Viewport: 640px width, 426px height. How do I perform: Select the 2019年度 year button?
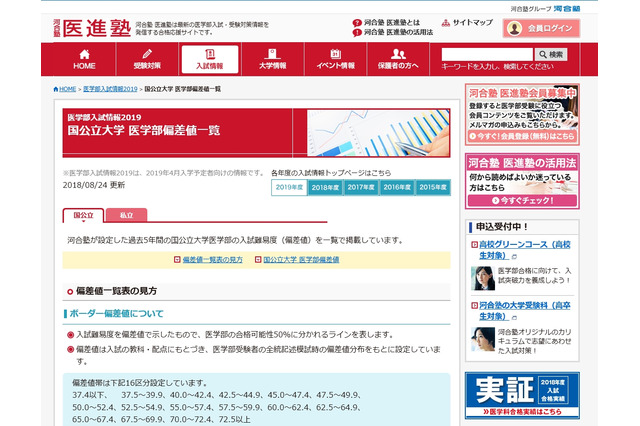coord(289,187)
